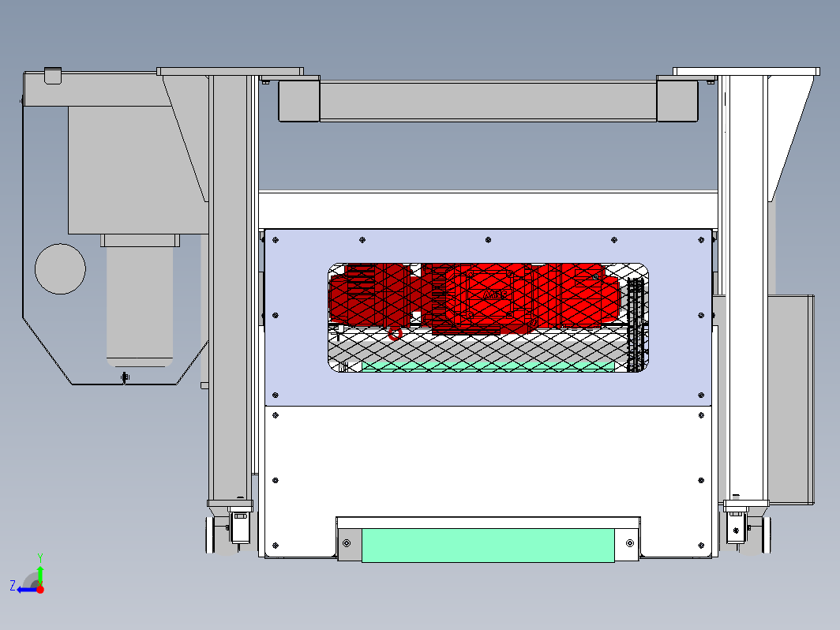This screenshot has width=840, height=630.
Task: Select the circular hole on the left guard
Action: [60, 269]
